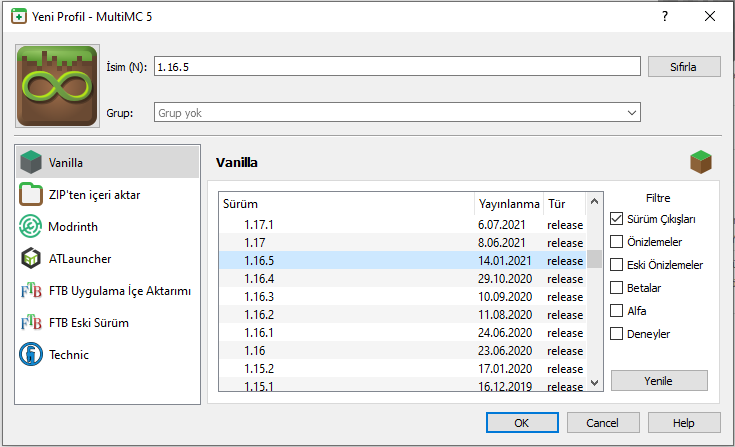
Task: Select version 1.17.1 in the list
Action: point(403,224)
